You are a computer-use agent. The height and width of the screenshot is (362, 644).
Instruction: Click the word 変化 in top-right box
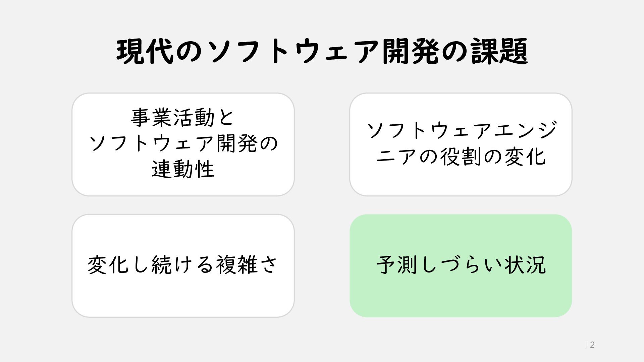click(x=525, y=157)
